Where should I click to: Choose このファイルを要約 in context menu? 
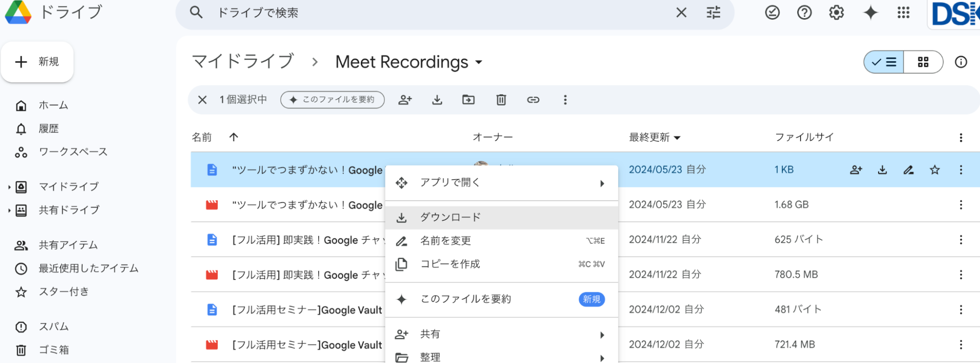[502, 299]
